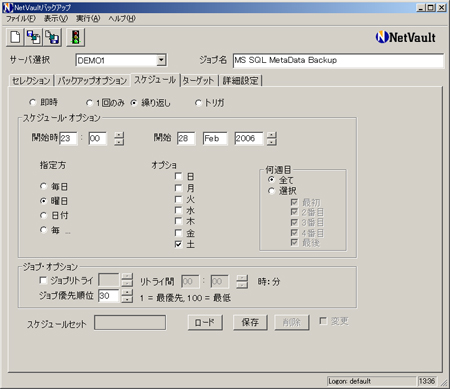Check the 水 (Wednesday) checkbox
Image resolution: width=450 pixels, height=389 pixels.
point(179,210)
